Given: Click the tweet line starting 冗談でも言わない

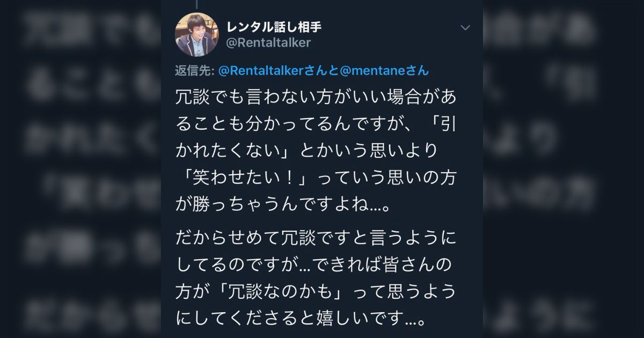Looking at the screenshot, I should pyautogui.click(x=317, y=98).
